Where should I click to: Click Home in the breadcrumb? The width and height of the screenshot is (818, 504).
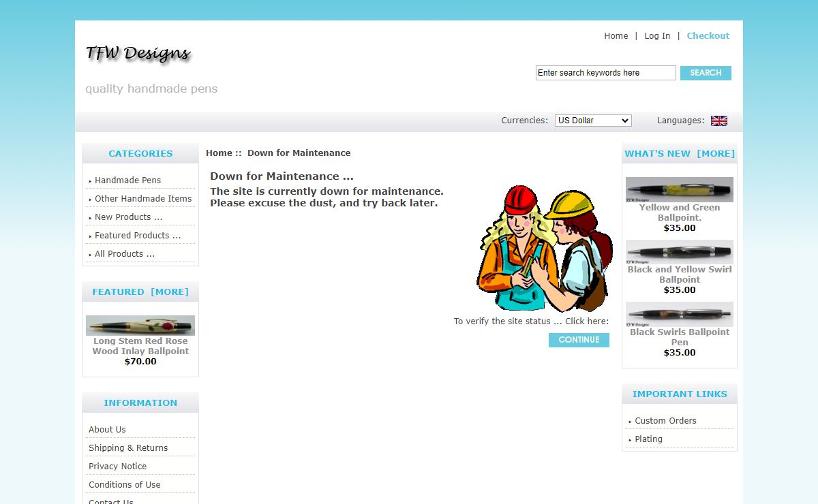coord(219,153)
